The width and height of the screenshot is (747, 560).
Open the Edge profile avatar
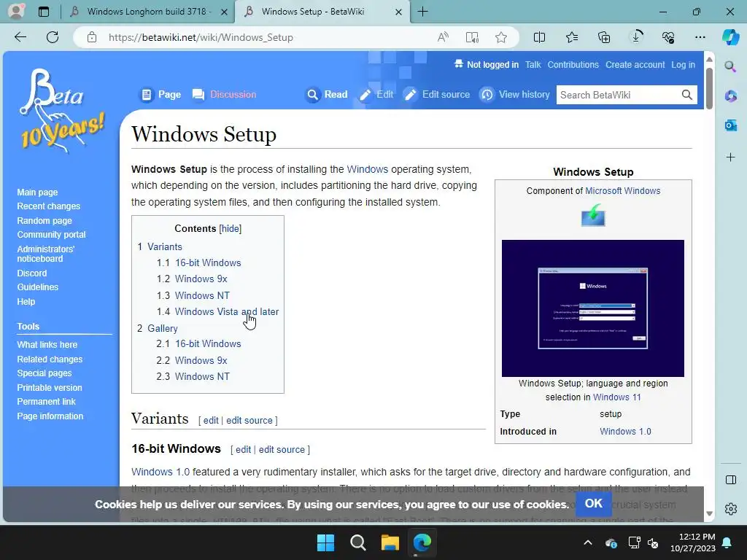point(16,12)
